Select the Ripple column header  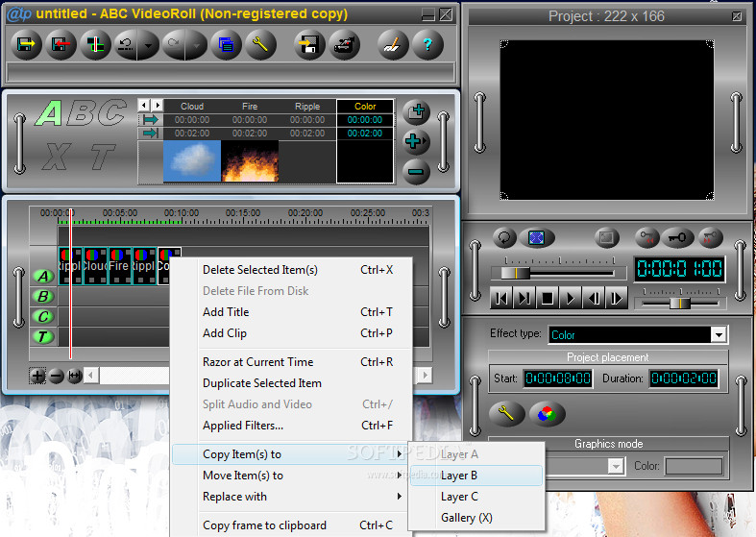tap(307, 106)
